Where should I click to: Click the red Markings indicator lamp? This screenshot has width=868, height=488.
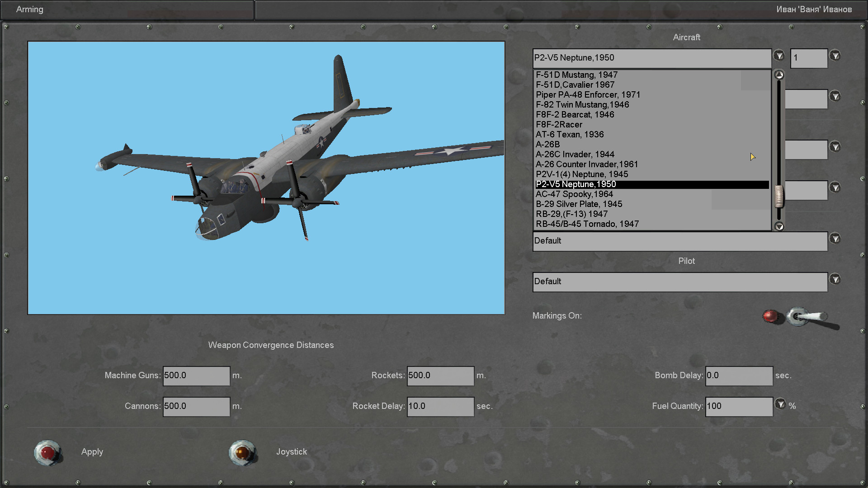771,316
